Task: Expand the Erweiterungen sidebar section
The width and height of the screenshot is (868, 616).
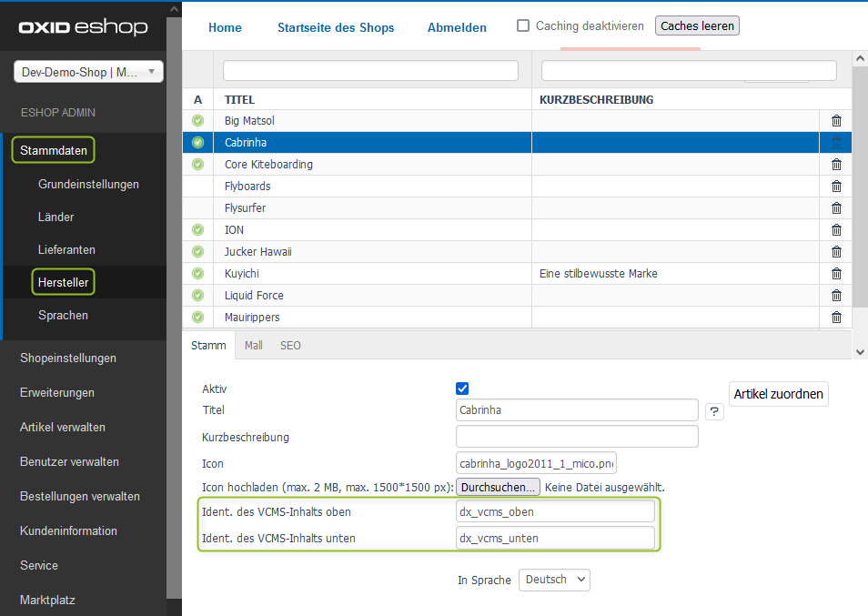Action: [x=57, y=392]
